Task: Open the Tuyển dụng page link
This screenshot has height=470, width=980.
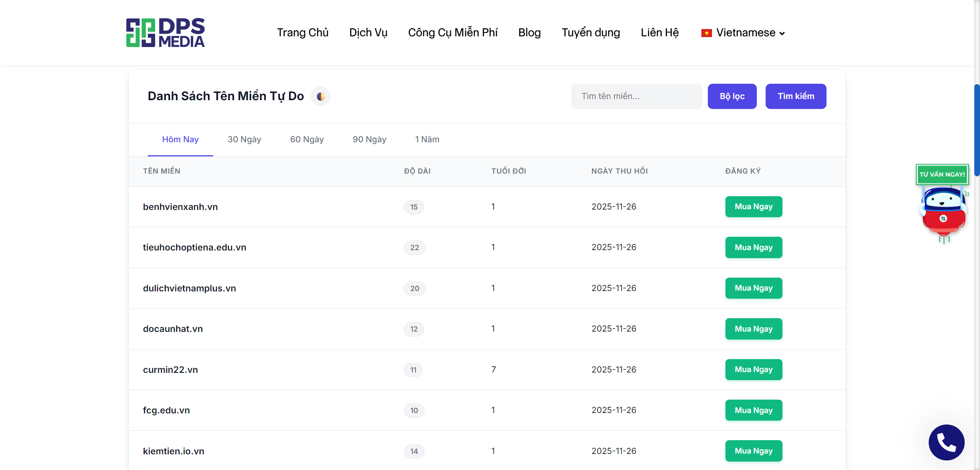Action: [591, 33]
